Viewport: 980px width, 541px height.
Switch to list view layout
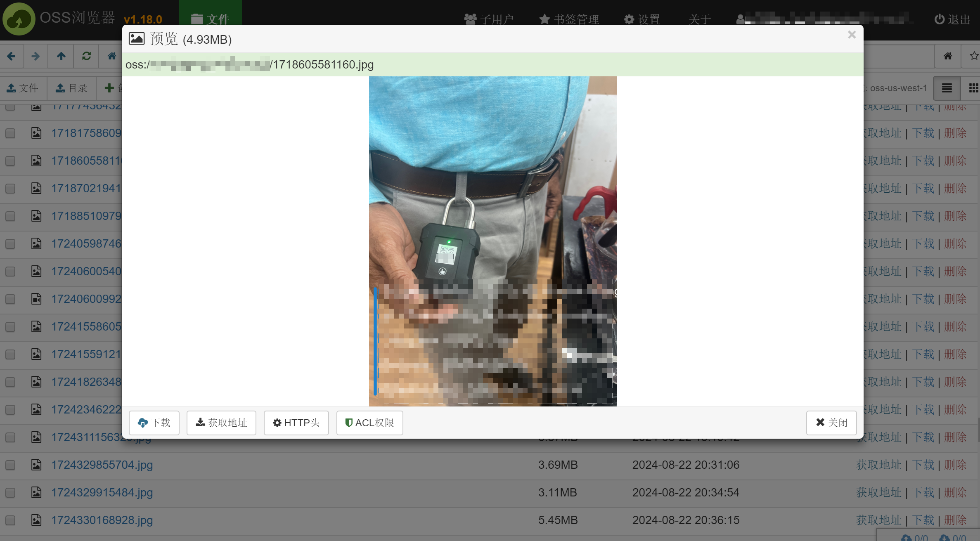pyautogui.click(x=947, y=88)
